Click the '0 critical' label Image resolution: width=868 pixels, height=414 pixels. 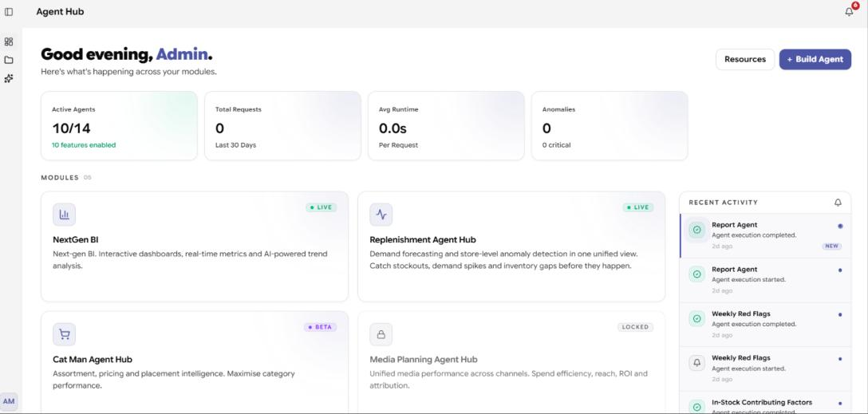coord(556,145)
